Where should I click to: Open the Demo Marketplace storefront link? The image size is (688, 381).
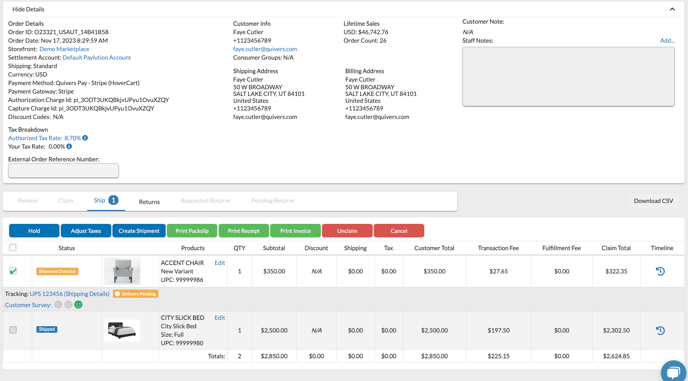click(64, 49)
